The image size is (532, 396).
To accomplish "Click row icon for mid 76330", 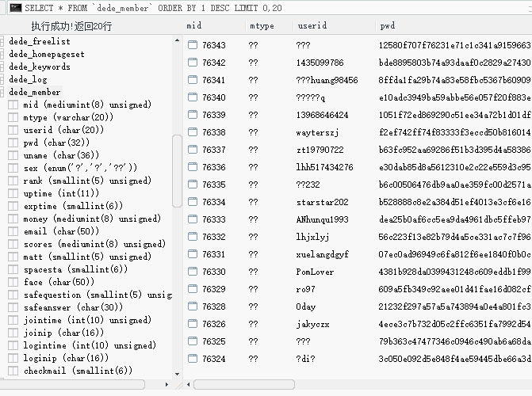I will click(193, 271).
